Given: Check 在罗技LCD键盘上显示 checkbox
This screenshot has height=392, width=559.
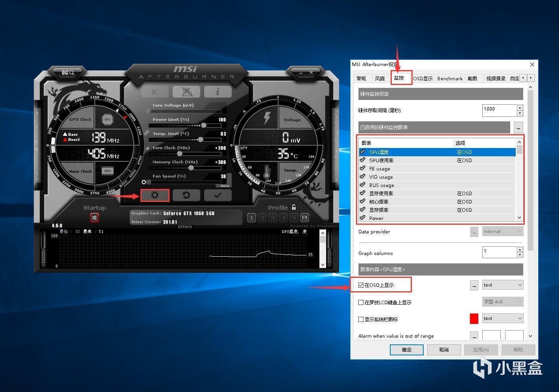Looking at the screenshot, I should (361, 302).
